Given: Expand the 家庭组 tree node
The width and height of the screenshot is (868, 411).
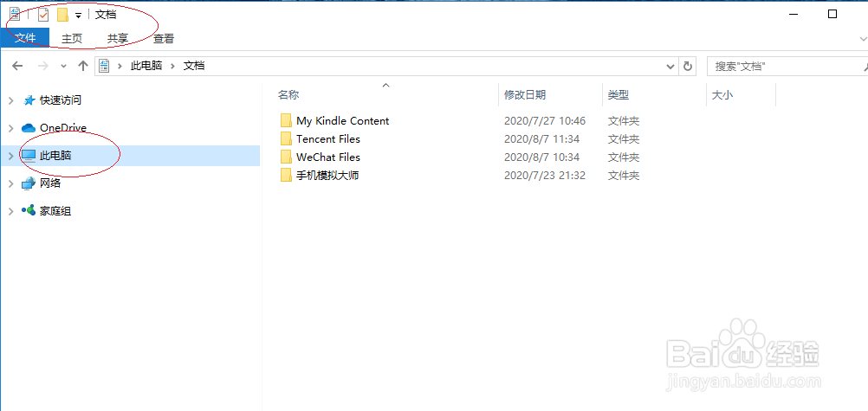Looking at the screenshot, I should point(11,211).
